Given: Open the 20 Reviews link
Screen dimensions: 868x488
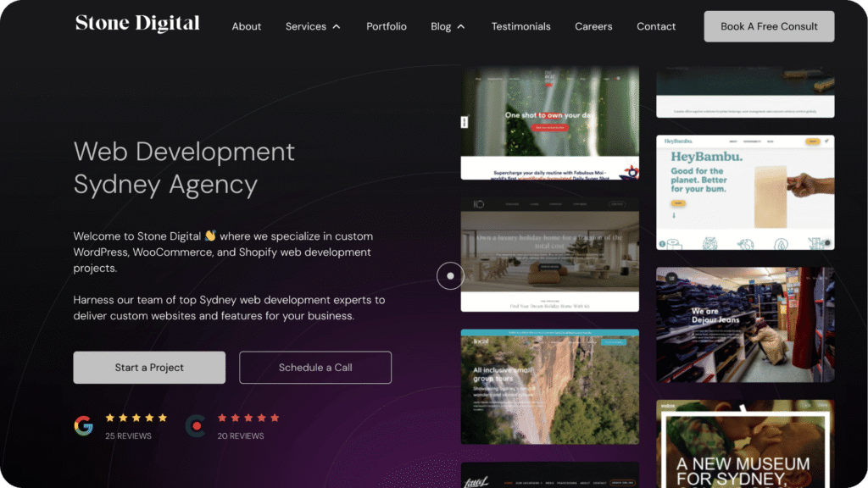Looking at the screenshot, I should (241, 436).
